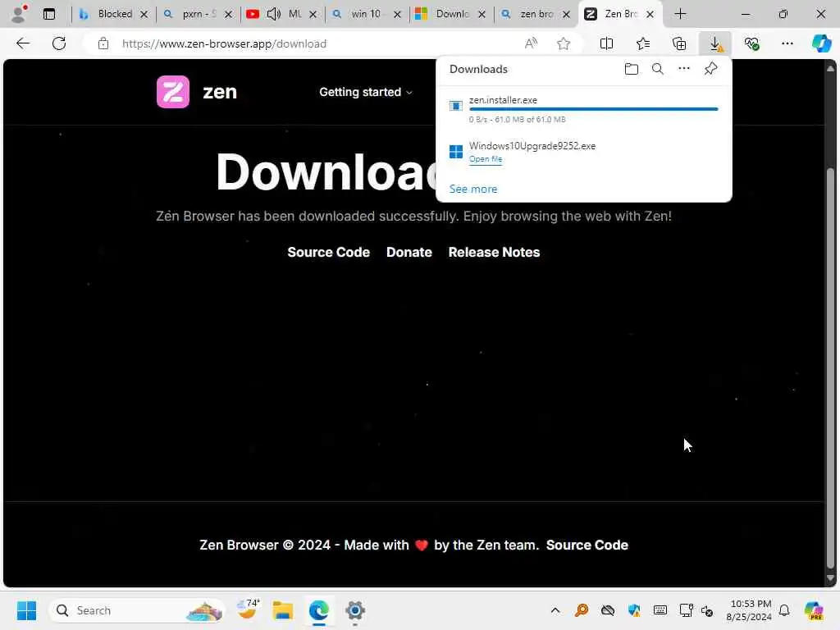840x630 pixels.
Task: Switch to the Microsoft Download tab
Action: click(x=451, y=14)
